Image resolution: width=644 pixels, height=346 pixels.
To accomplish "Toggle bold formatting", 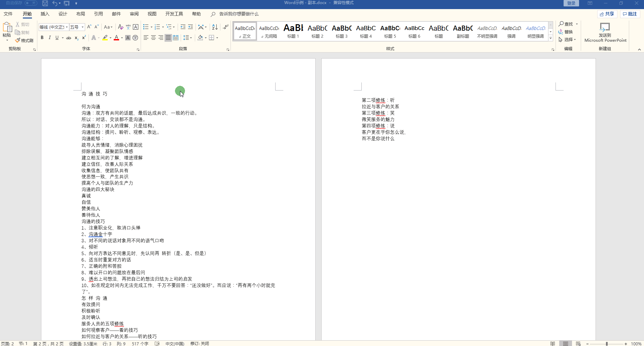I will 42,38.
